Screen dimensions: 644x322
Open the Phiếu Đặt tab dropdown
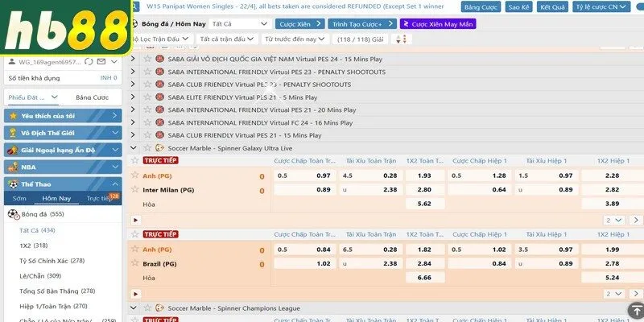pyautogui.click(x=34, y=97)
